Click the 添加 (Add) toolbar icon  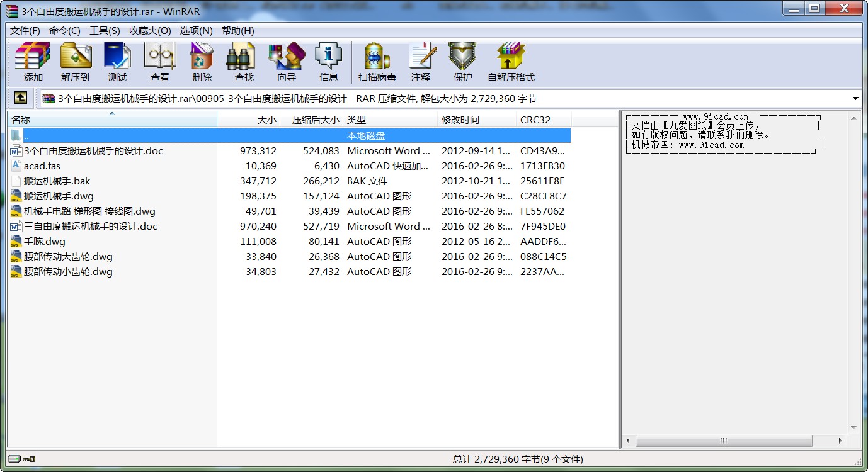click(33, 62)
